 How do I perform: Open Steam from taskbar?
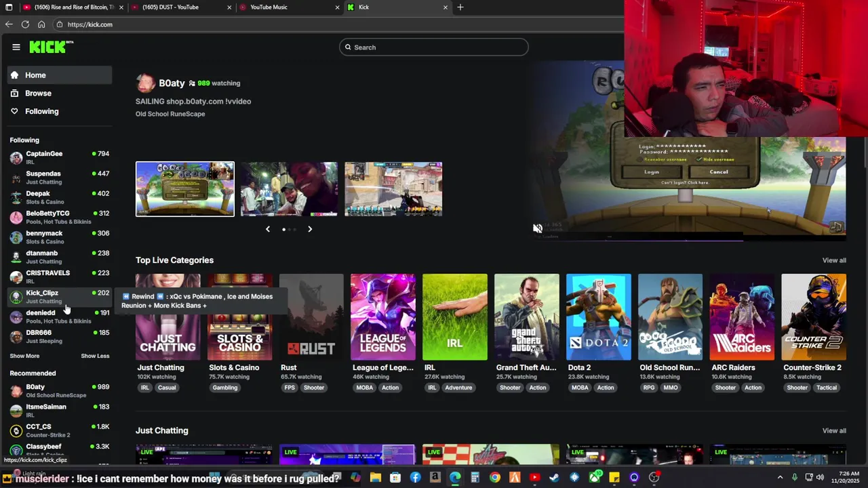554,478
